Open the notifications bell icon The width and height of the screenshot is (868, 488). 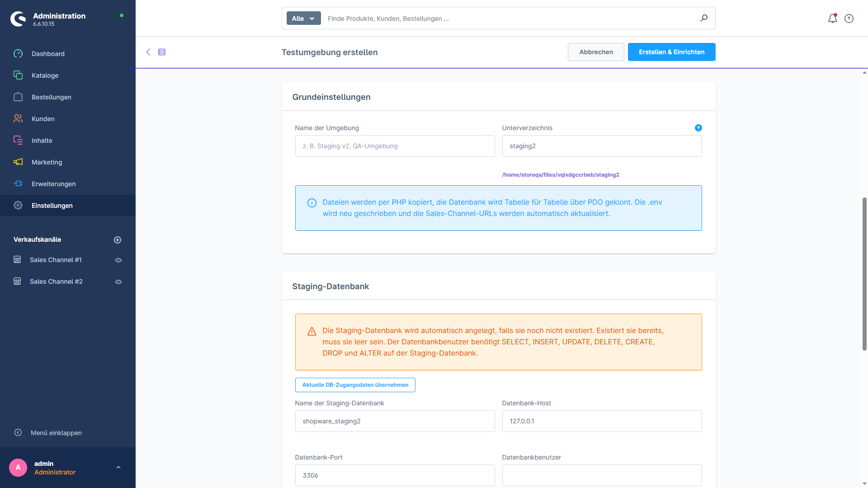(832, 19)
